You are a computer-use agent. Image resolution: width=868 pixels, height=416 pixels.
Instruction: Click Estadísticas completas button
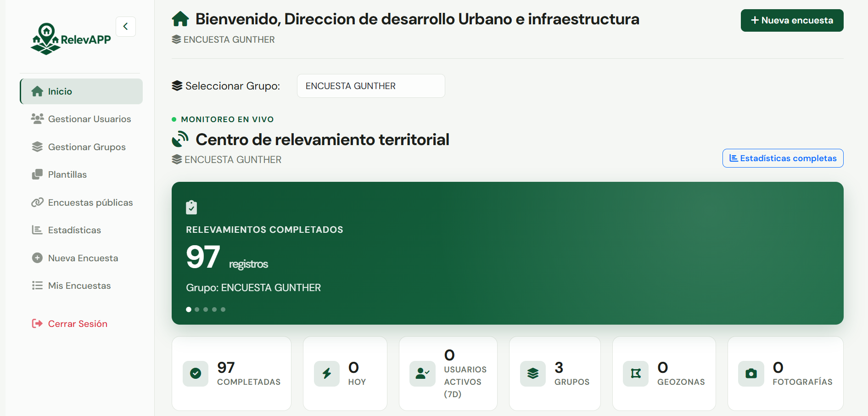pyautogui.click(x=783, y=158)
